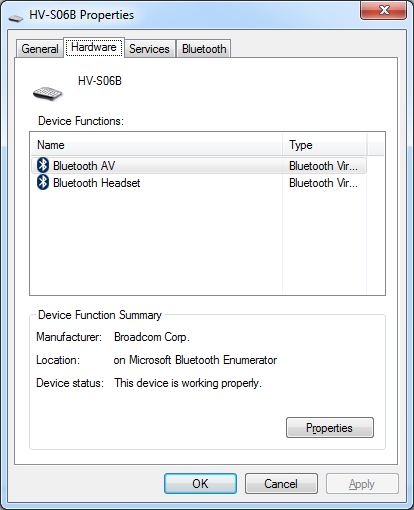This screenshot has width=414, height=510.
Task: Click the Apply button
Action: tap(362, 483)
